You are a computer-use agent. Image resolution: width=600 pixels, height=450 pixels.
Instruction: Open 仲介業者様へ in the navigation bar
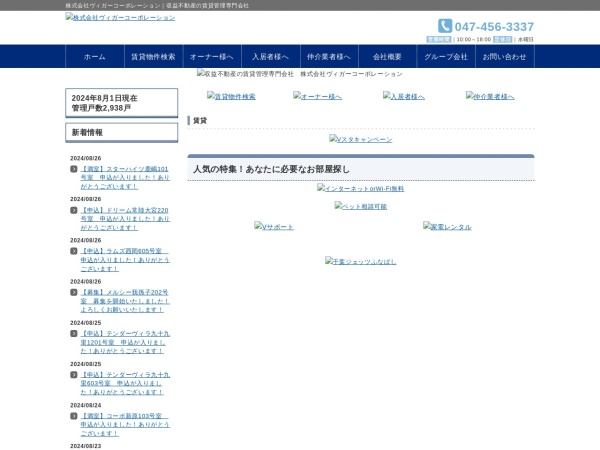pos(329,57)
